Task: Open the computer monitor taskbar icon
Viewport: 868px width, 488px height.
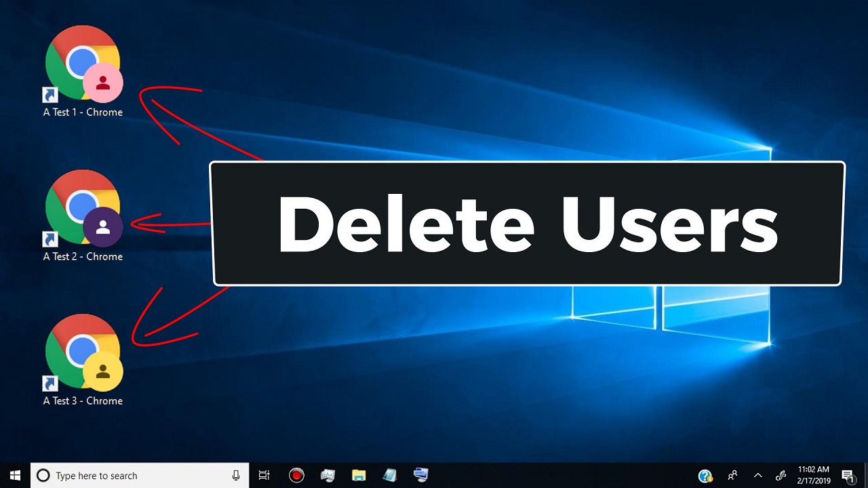Action: [x=420, y=476]
